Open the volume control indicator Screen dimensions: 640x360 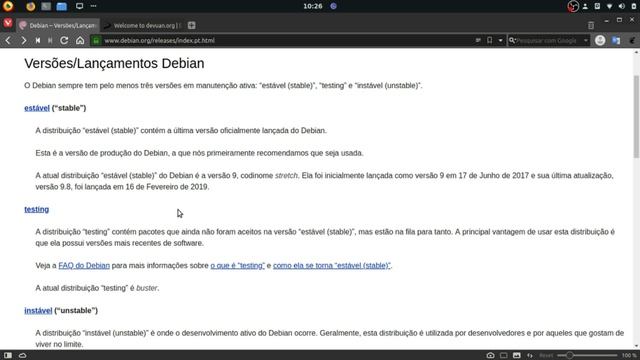[622, 6]
